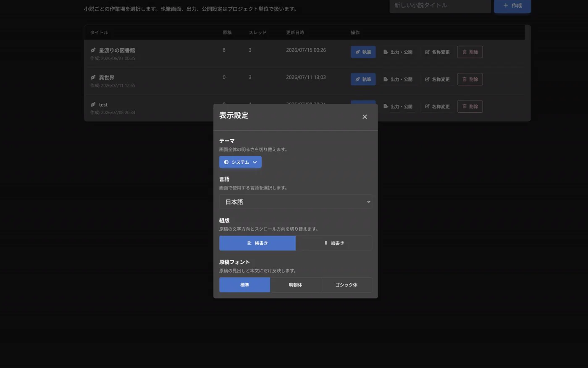Open the 日本語 language select box
Viewport: 588px width, 368px height.
296,202
